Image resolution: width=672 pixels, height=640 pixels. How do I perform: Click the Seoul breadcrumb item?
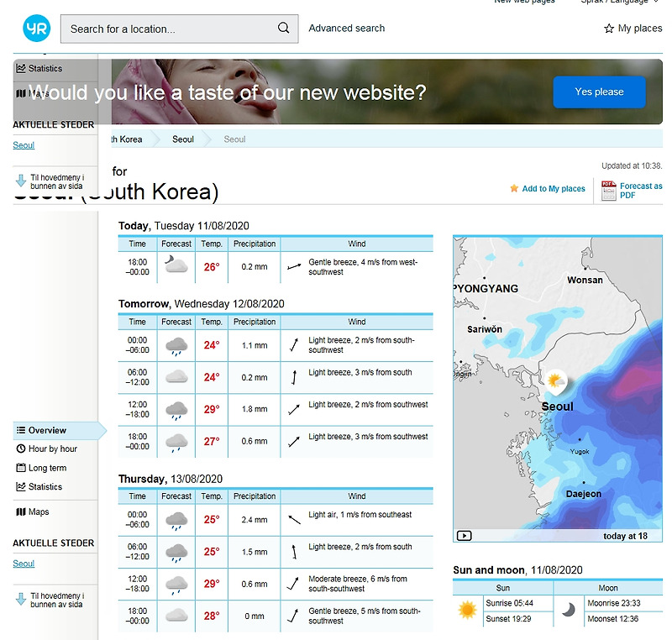pos(183,139)
